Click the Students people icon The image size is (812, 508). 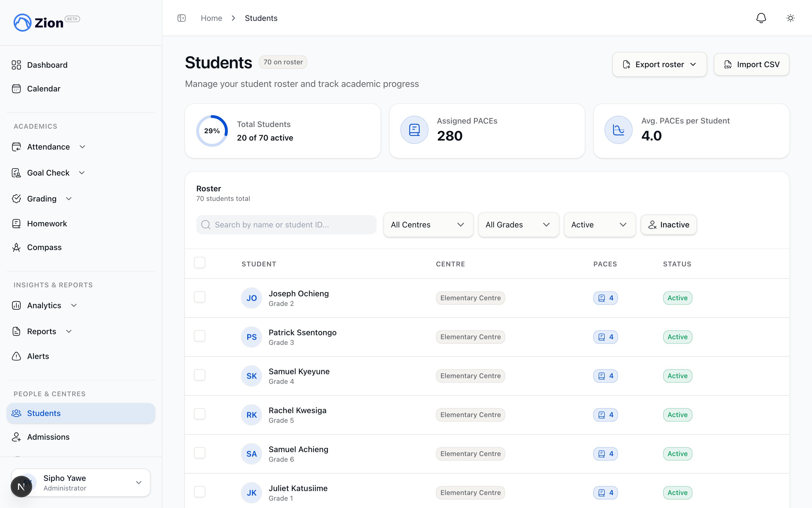point(16,413)
